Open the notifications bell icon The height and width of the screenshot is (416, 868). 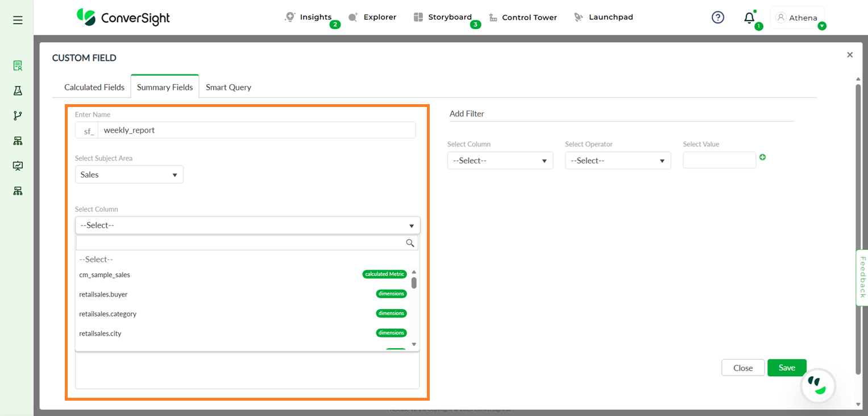tap(749, 18)
